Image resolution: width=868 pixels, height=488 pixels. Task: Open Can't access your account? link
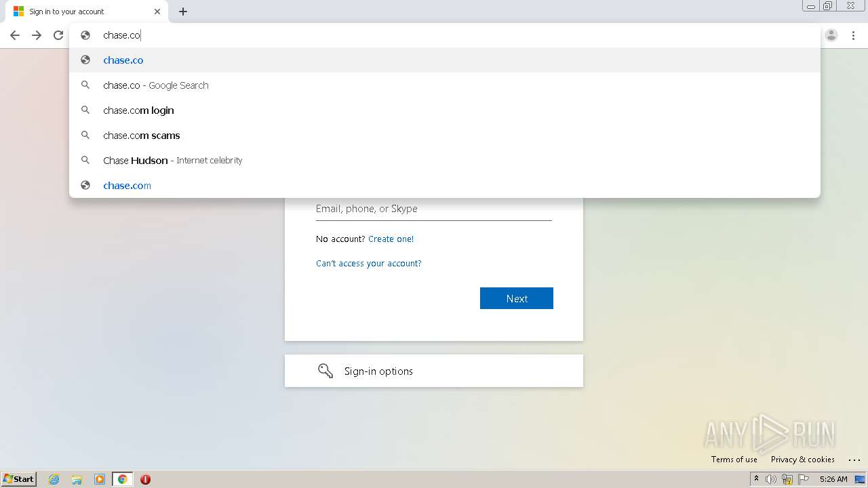(x=369, y=264)
